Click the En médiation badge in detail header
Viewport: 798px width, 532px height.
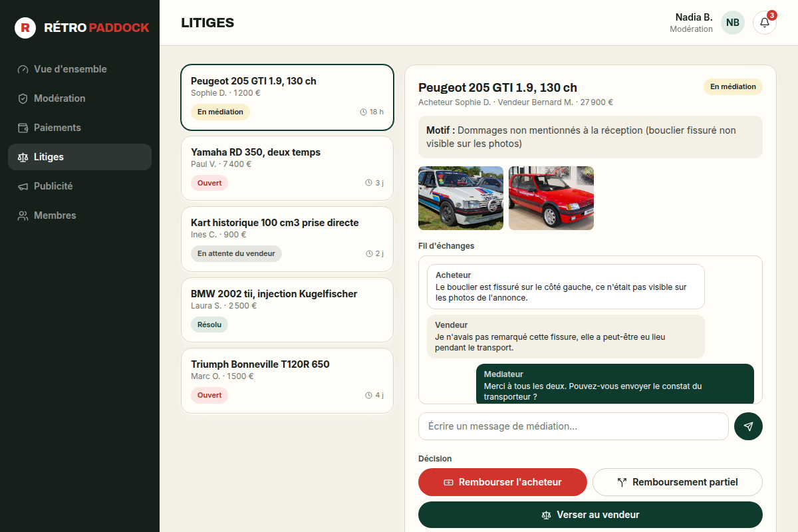[733, 86]
